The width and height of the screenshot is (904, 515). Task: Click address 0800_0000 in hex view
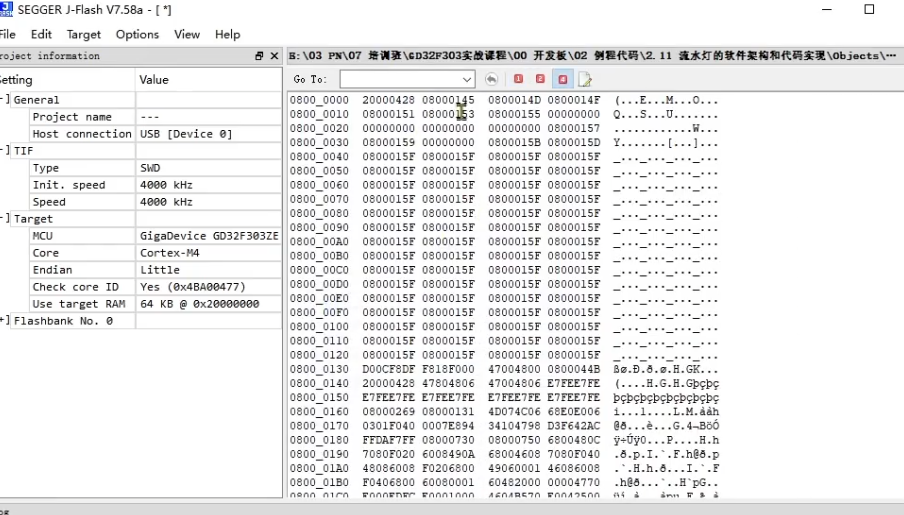pos(319,100)
